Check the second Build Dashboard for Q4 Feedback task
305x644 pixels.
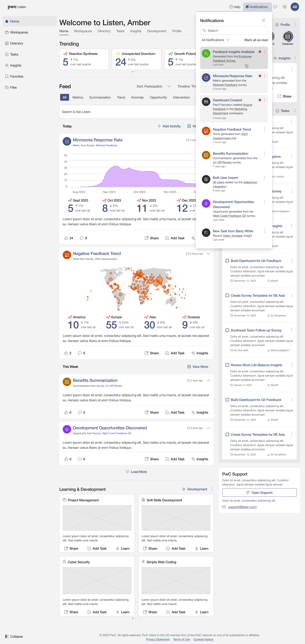(227, 400)
